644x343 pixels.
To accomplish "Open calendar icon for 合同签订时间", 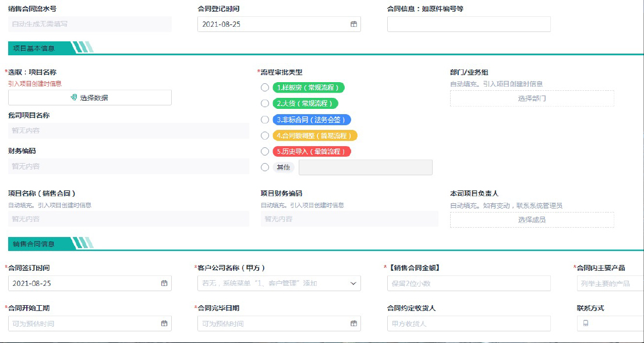I will pos(164,284).
